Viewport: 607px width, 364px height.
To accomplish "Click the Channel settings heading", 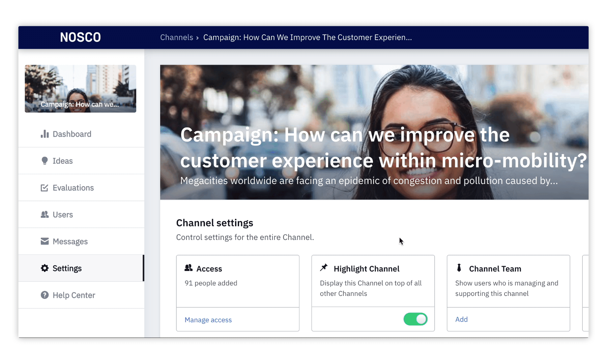I will pyautogui.click(x=214, y=223).
